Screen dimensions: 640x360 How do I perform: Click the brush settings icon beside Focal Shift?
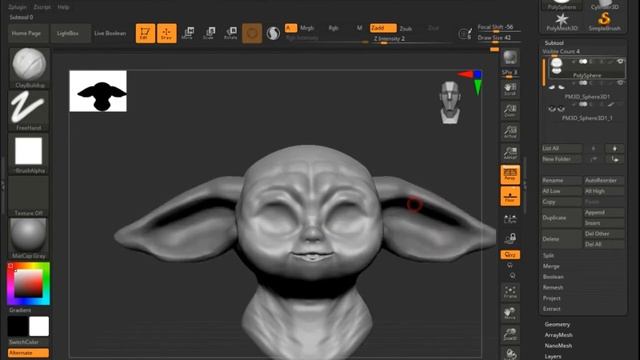coord(465,33)
